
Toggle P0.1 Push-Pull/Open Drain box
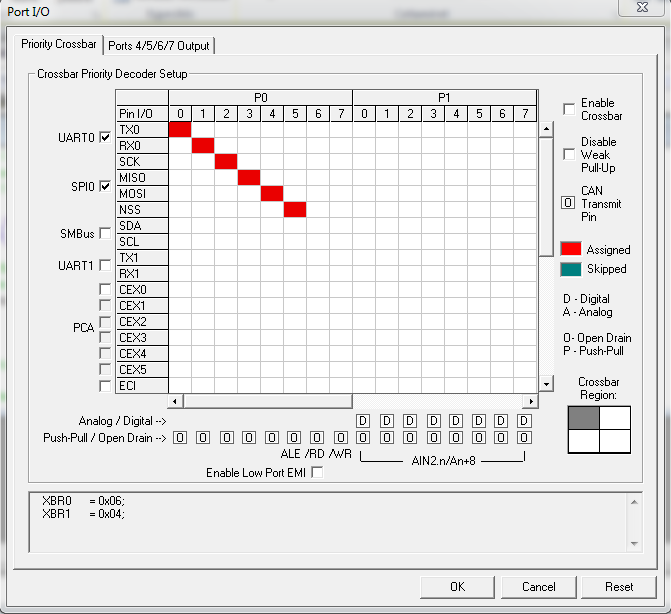click(203, 437)
